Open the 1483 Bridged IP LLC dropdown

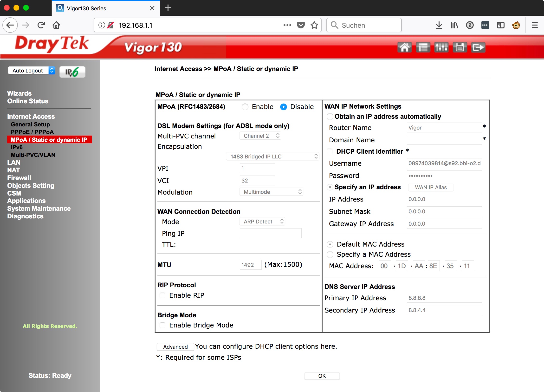272,157
